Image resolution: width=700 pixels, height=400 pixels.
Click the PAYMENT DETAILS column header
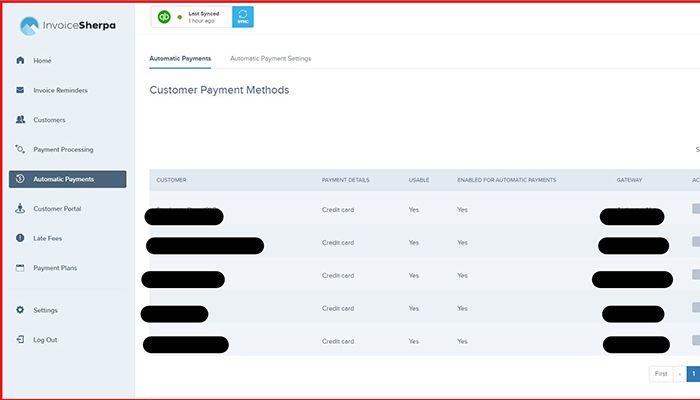[346, 180]
